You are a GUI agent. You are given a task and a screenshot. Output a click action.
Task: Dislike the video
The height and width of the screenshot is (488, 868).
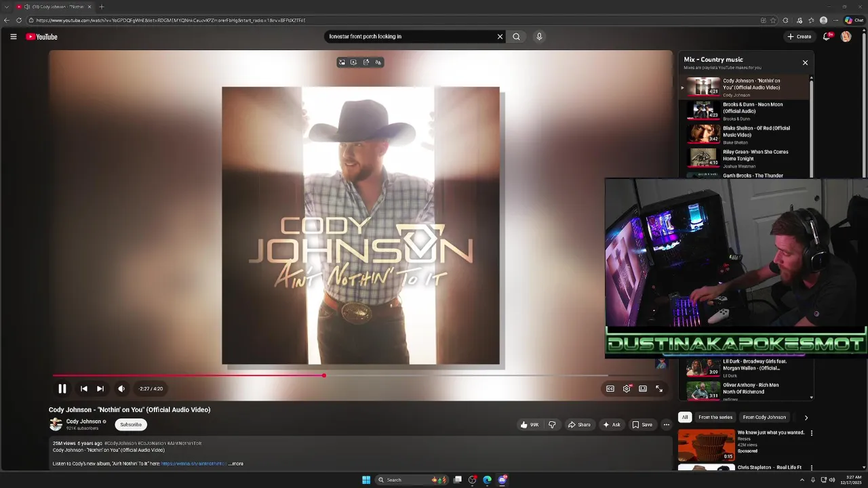[552, 424]
